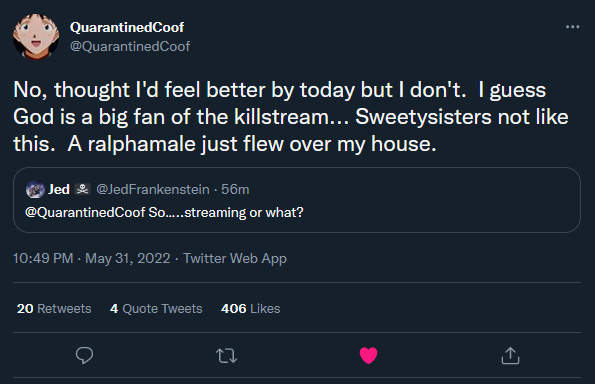Image resolution: width=595 pixels, height=384 pixels.
Task: Open the @JedFrankenstein handle
Action: coord(153,189)
